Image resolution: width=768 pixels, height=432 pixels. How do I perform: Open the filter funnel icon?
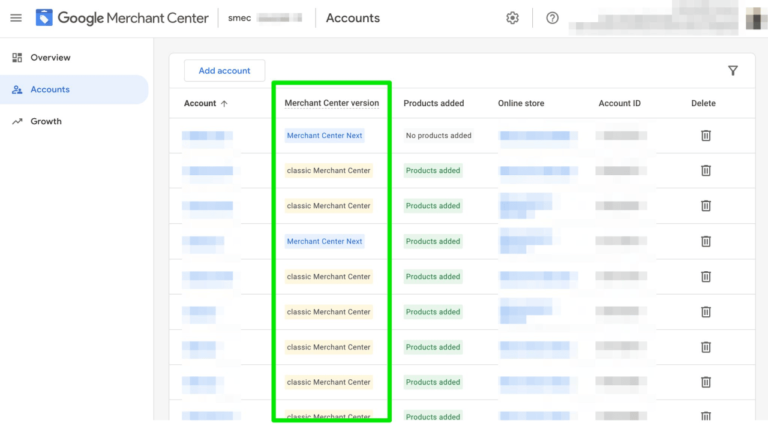click(x=733, y=71)
